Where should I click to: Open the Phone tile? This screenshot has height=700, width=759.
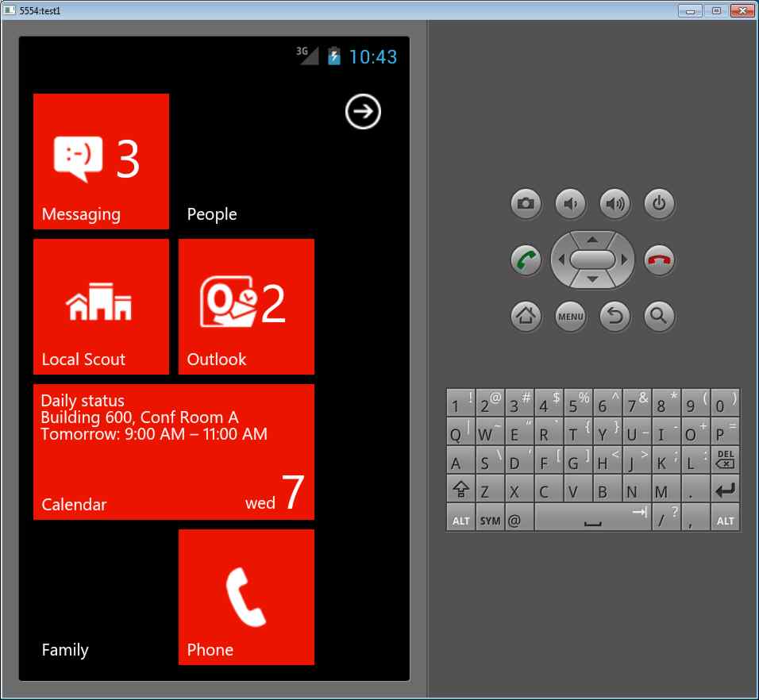[x=246, y=597]
